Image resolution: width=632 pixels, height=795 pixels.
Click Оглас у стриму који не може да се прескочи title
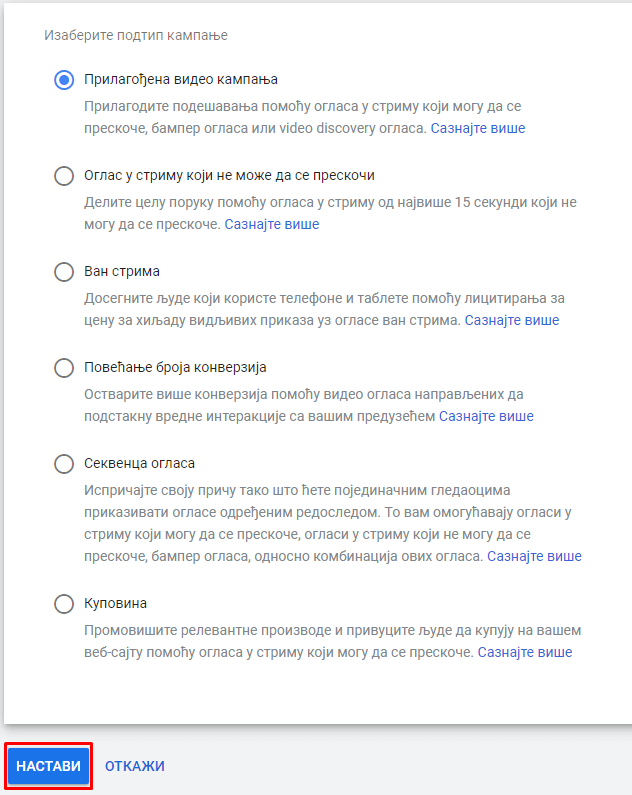tap(230, 175)
